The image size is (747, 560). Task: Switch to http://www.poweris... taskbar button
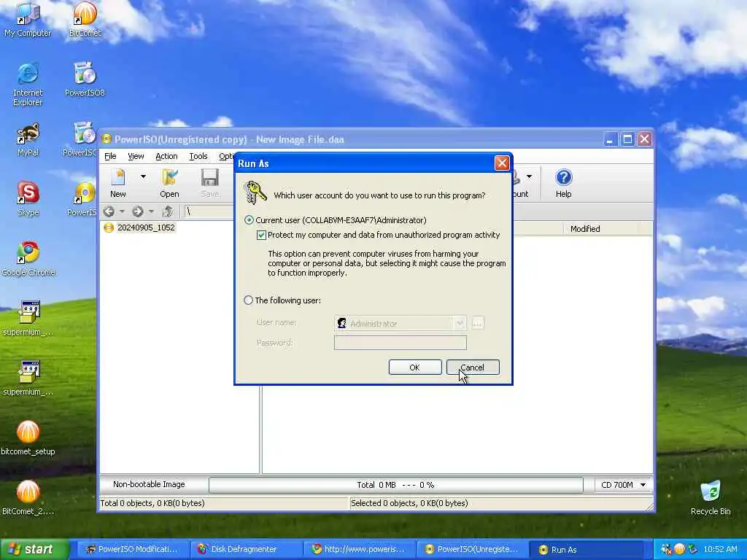[359, 550]
